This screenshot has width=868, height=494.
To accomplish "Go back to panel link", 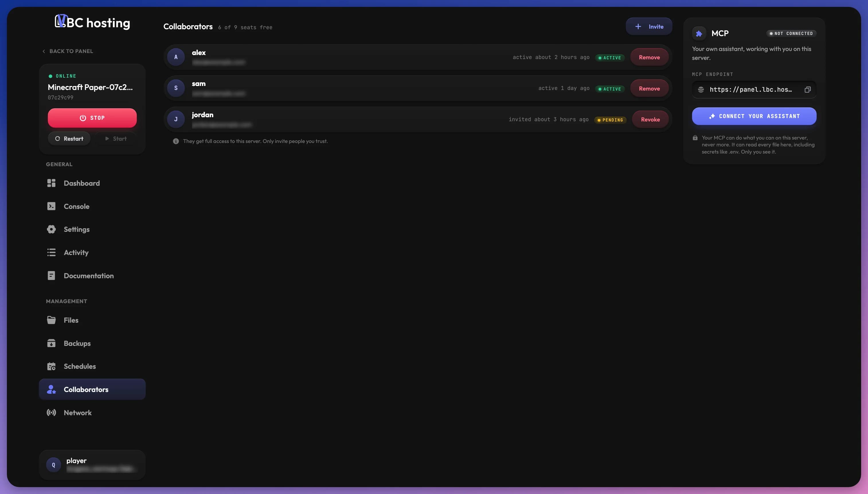I will 68,51.
